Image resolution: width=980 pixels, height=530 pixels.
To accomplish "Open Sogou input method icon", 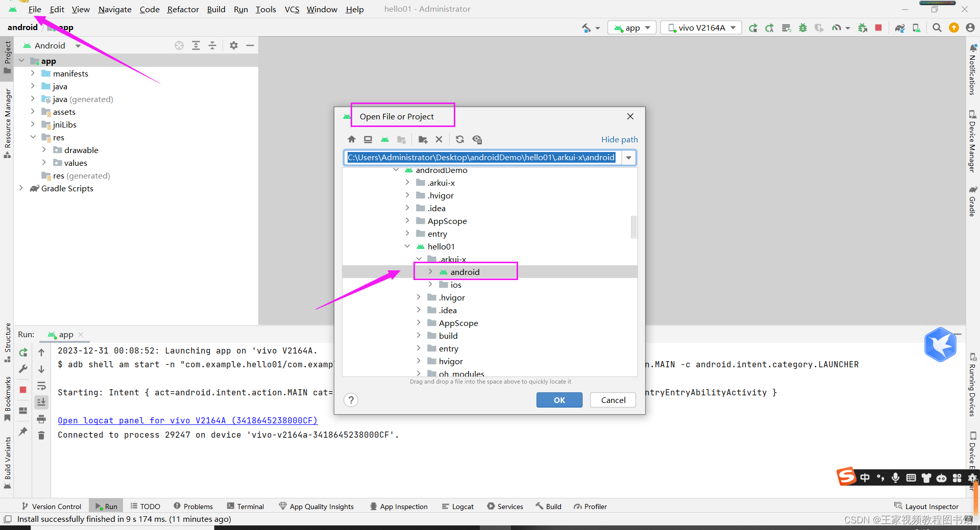I will pyautogui.click(x=846, y=477).
